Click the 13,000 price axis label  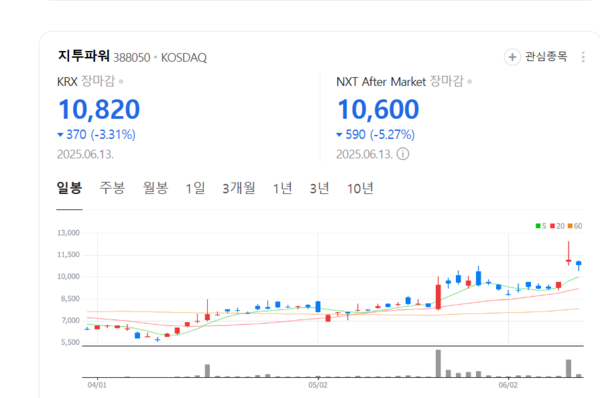68,233
